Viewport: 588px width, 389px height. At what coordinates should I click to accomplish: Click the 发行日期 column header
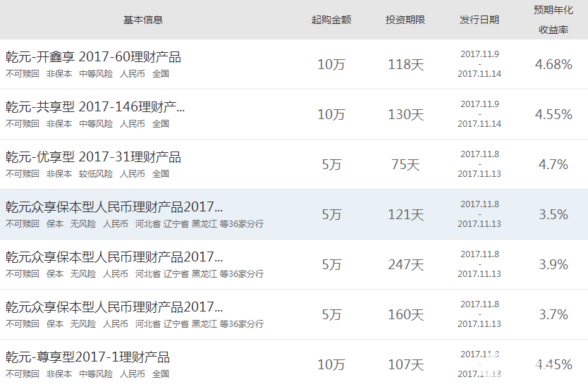point(479,20)
